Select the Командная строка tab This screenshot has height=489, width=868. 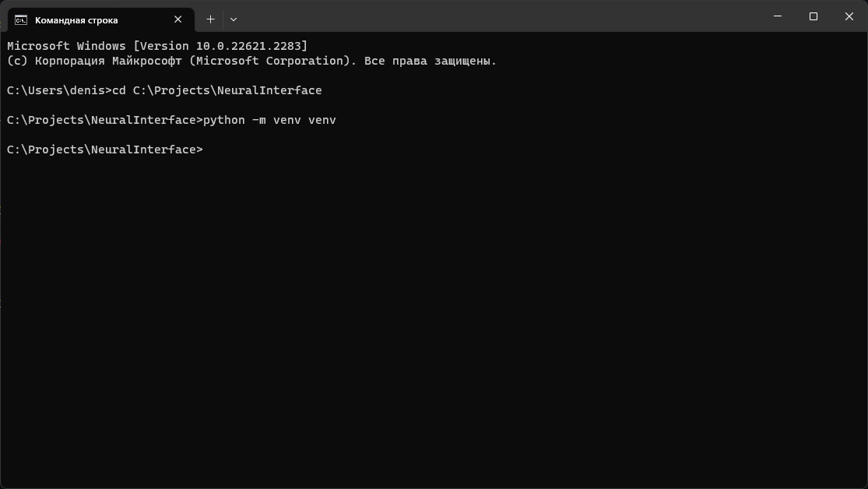click(x=93, y=19)
